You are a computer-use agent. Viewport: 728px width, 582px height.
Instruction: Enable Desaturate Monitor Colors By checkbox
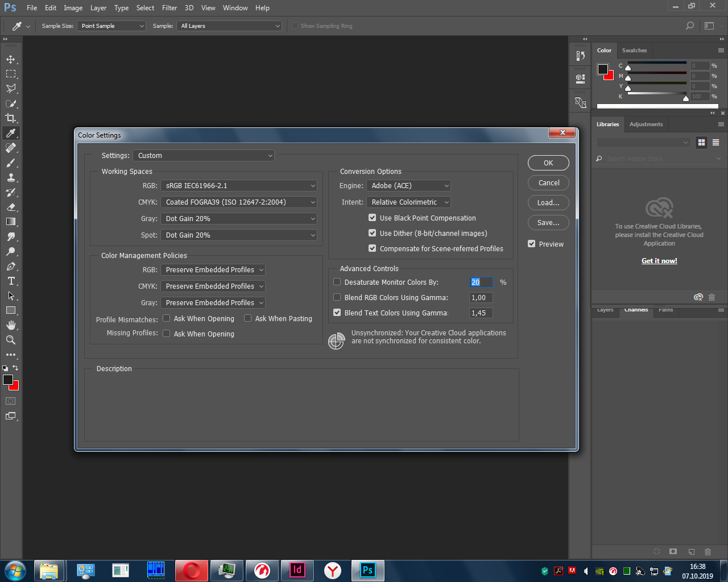(x=337, y=282)
